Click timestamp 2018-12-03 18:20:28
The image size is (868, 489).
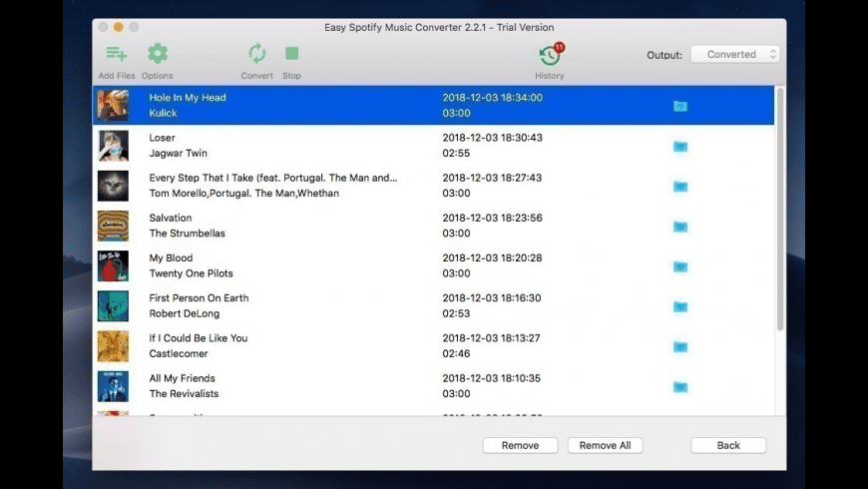(492, 258)
